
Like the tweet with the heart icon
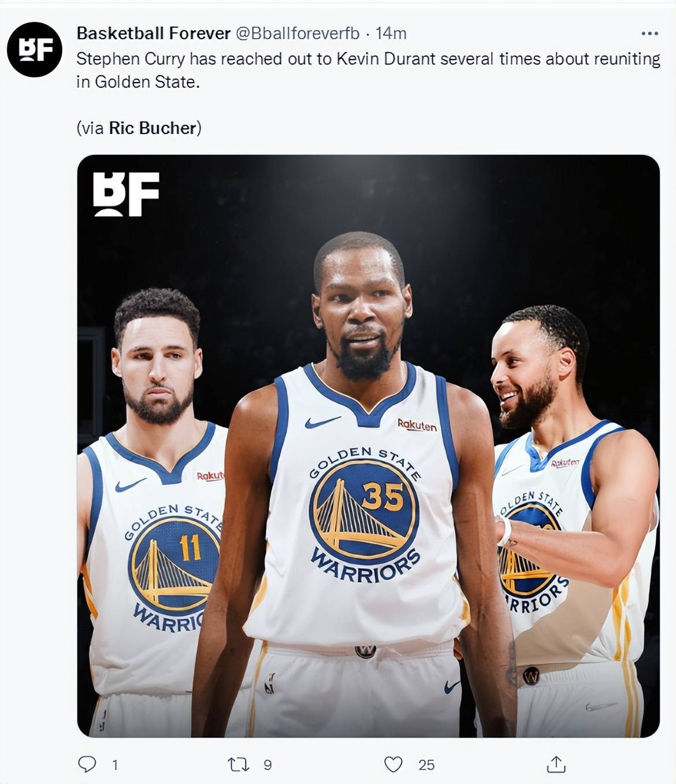tap(393, 764)
